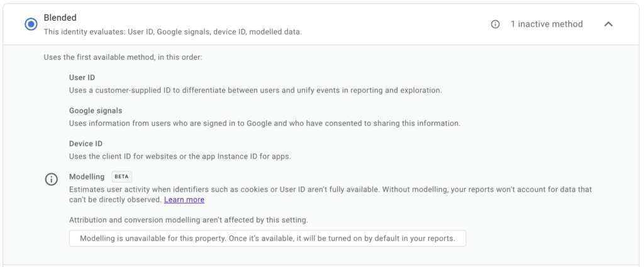Collapse the Blended section with the chevron
644x267 pixels.
tap(608, 24)
